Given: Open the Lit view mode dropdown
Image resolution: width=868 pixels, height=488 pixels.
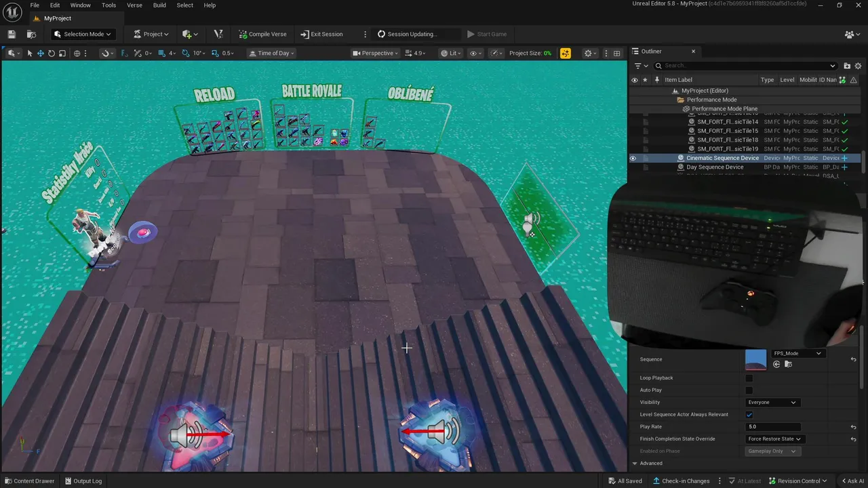Looking at the screenshot, I should tap(450, 53).
